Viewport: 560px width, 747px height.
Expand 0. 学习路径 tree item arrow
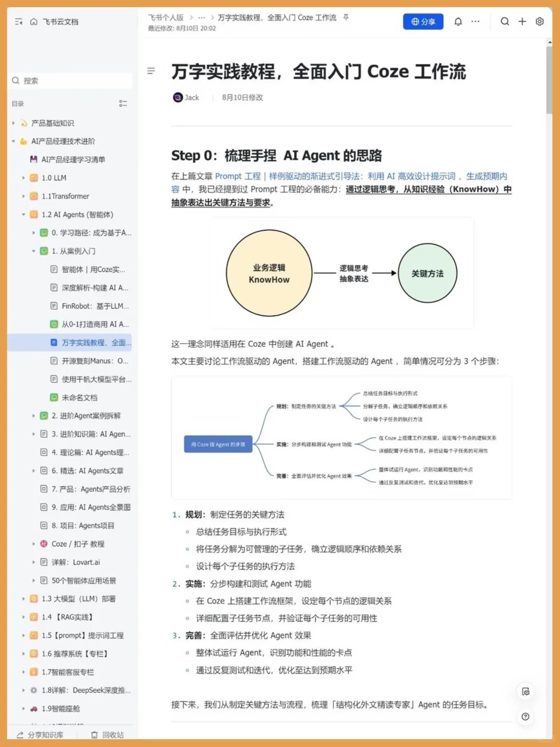coord(34,233)
